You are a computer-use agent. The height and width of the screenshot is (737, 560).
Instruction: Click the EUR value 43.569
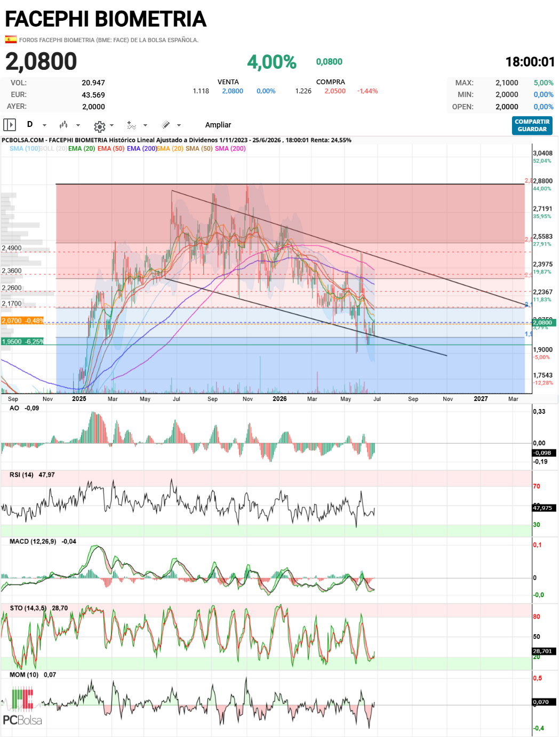point(93,95)
